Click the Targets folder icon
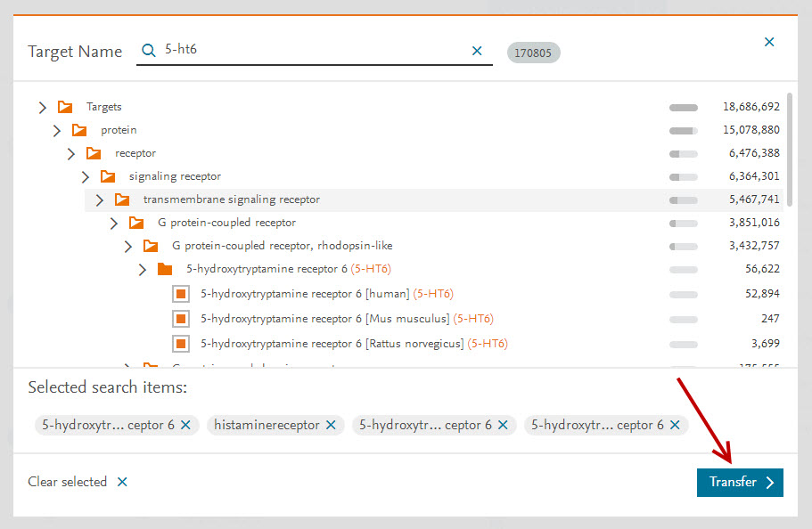Image resolution: width=812 pixels, height=529 pixels. click(x=65, y=107)
